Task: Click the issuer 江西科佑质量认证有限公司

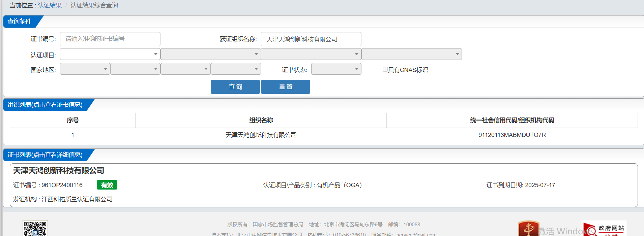Action: click(77, 199)
